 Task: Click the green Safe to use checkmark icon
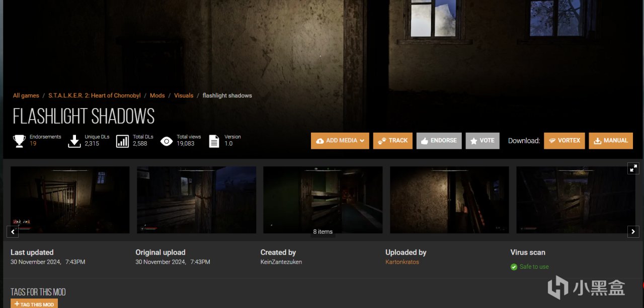(514, 267)
